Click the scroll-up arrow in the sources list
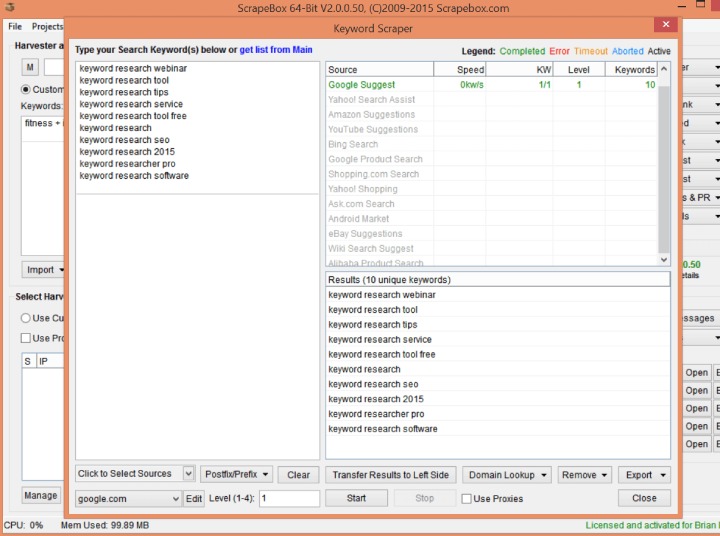 (x=664, y=69)
